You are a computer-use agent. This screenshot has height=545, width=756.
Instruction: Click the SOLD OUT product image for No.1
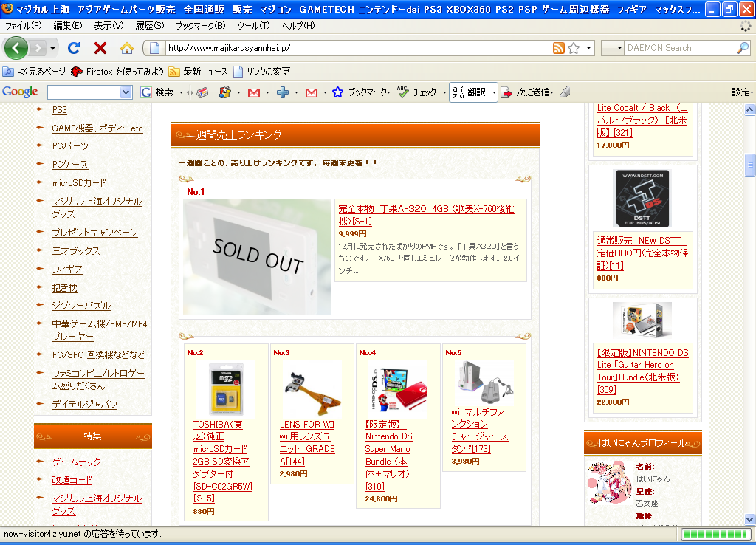[257, 257]
